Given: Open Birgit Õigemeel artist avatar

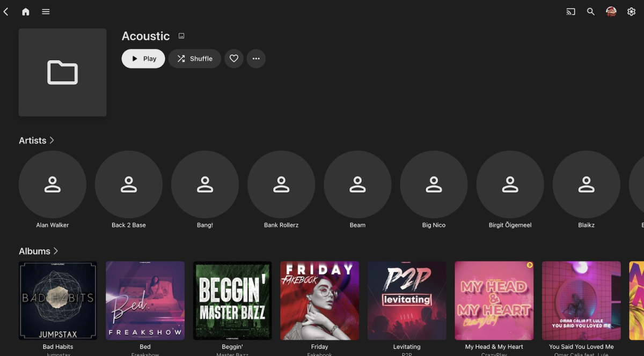Looking at the screenshot, I should pos(510,184).
